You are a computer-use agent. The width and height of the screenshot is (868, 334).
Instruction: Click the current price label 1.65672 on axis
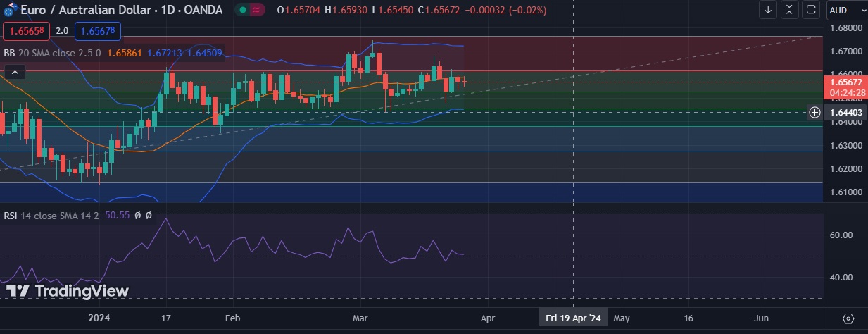pyautogui.click(x=845, y=82)
